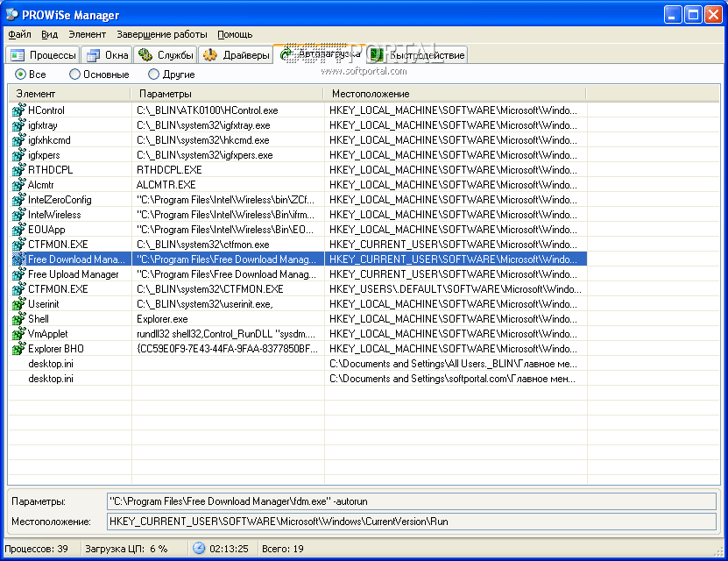Click the HControl entry icon
This screenshot has height=561, width=728.
[18, 110]
